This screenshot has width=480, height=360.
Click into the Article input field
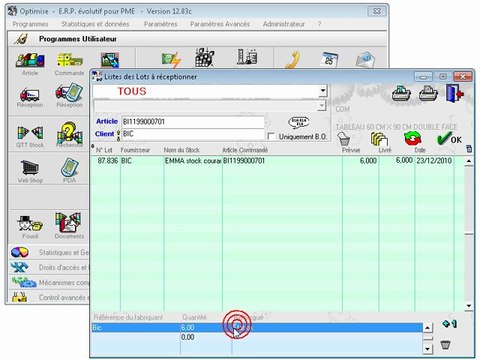click(193, 122)
